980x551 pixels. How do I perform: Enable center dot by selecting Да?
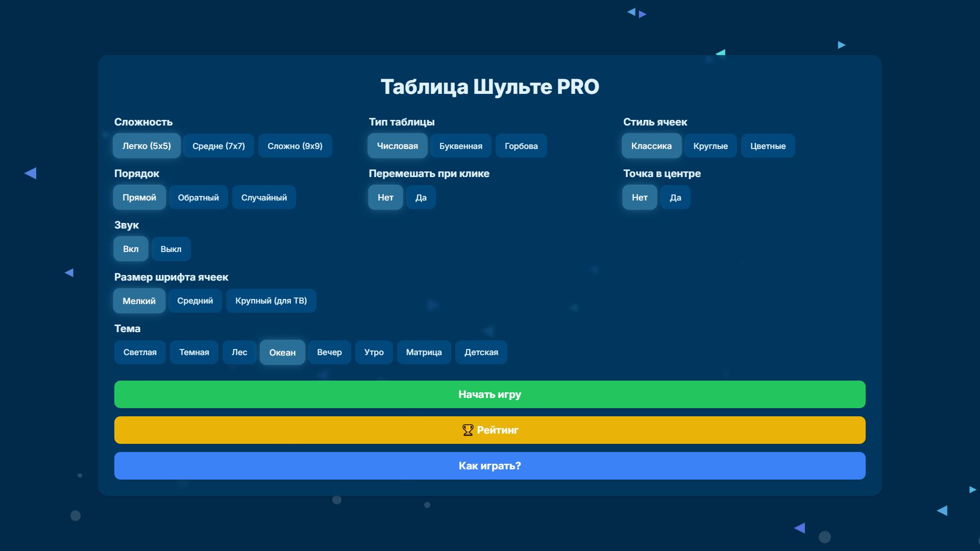675,197
